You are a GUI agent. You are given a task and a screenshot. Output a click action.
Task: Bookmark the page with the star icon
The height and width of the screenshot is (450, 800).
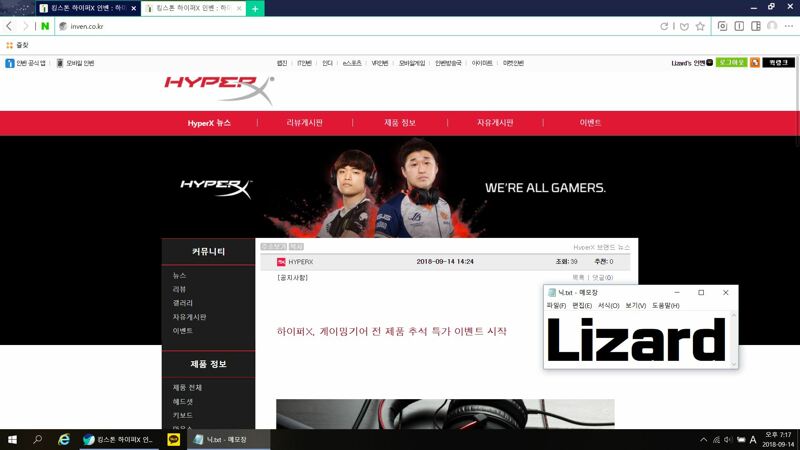tap(700, 26)
